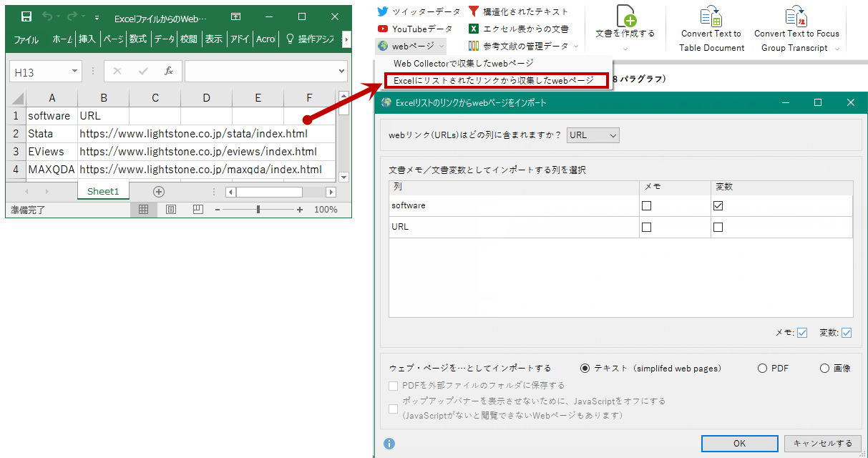Click the blue info icon in the dialog

(x=389, y=444)
